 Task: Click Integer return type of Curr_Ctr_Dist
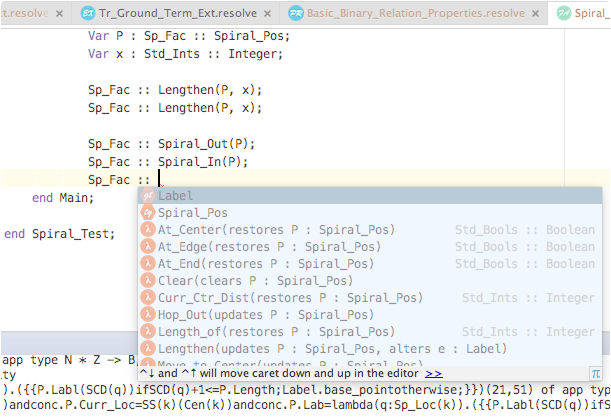tap(528, 298)
